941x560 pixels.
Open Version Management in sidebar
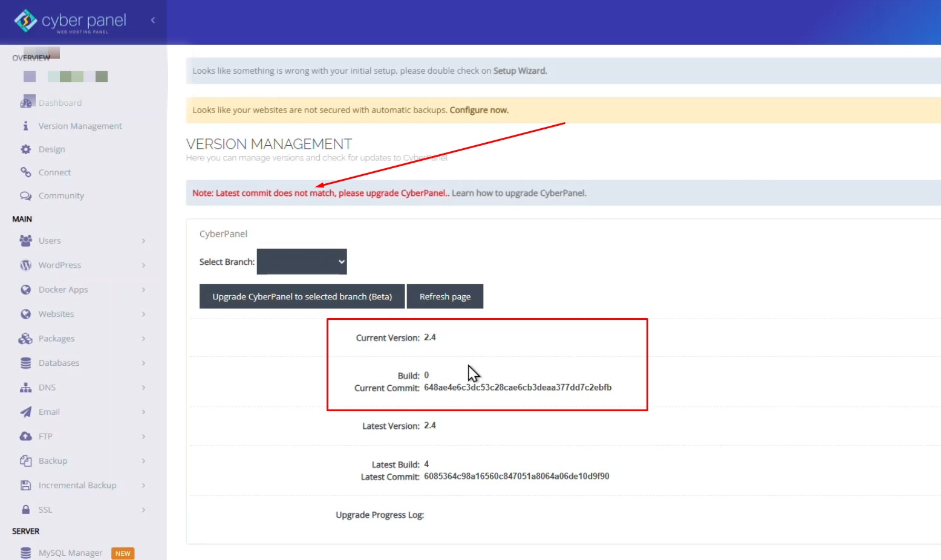click(80, 126)
